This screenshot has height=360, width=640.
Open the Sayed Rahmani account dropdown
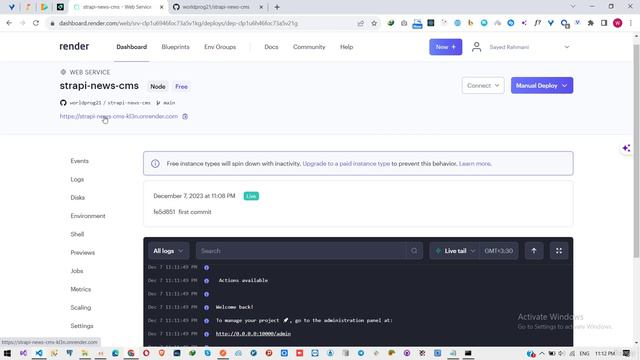pos(529,47)
